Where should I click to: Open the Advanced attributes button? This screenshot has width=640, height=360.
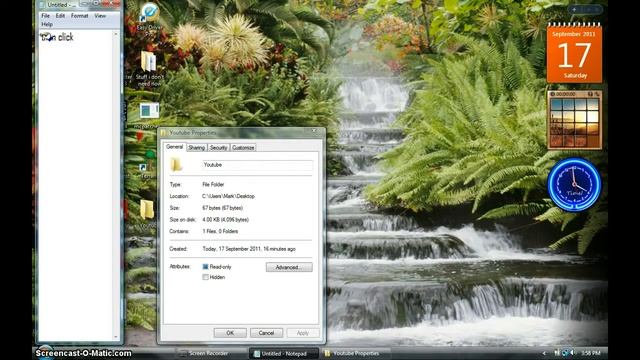click(289, 267)
